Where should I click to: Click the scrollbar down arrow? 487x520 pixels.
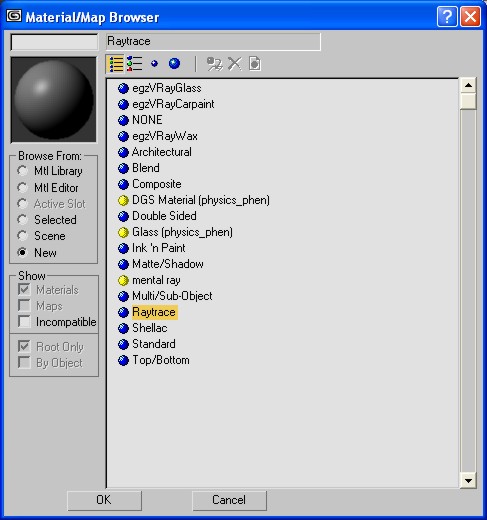pos(468,481)
